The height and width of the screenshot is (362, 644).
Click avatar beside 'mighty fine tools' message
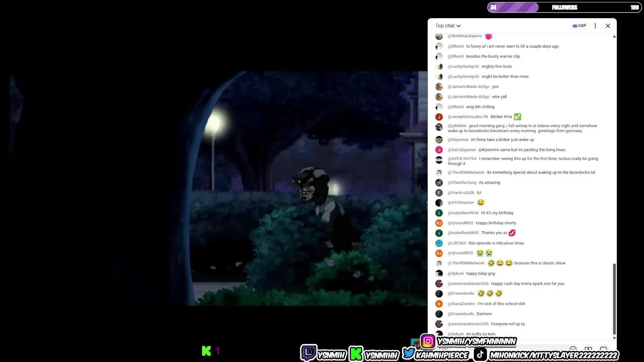(439, 66)
